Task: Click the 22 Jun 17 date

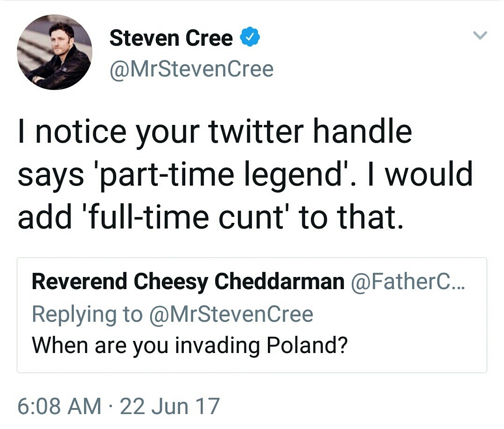Action: [x=169, y=406]
